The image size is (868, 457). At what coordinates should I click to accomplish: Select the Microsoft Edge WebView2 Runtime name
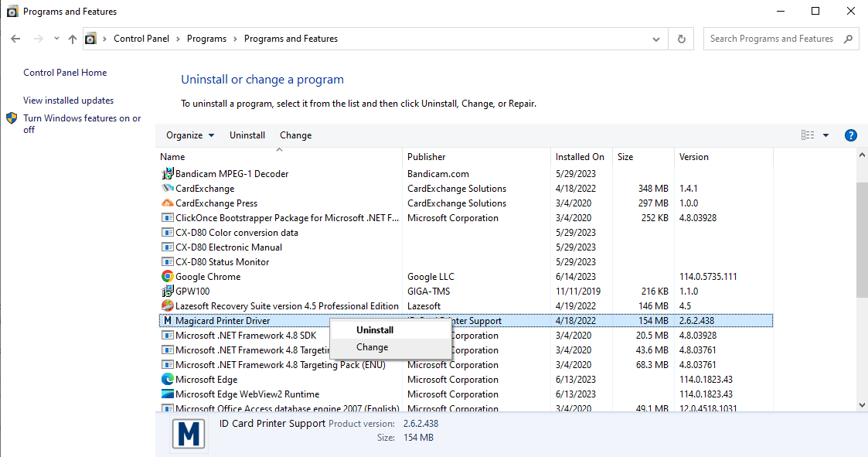tap(247, 394)
